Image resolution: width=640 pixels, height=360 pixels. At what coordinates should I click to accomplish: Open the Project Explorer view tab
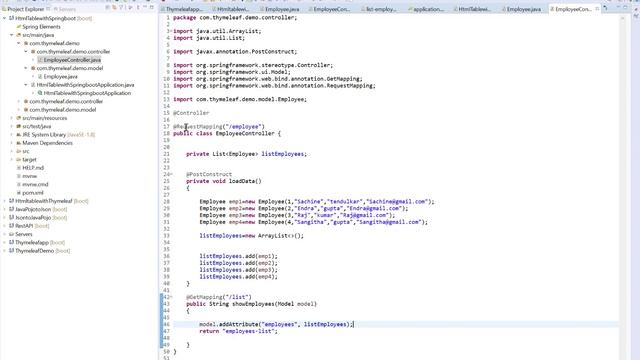[x=25, y=9]
